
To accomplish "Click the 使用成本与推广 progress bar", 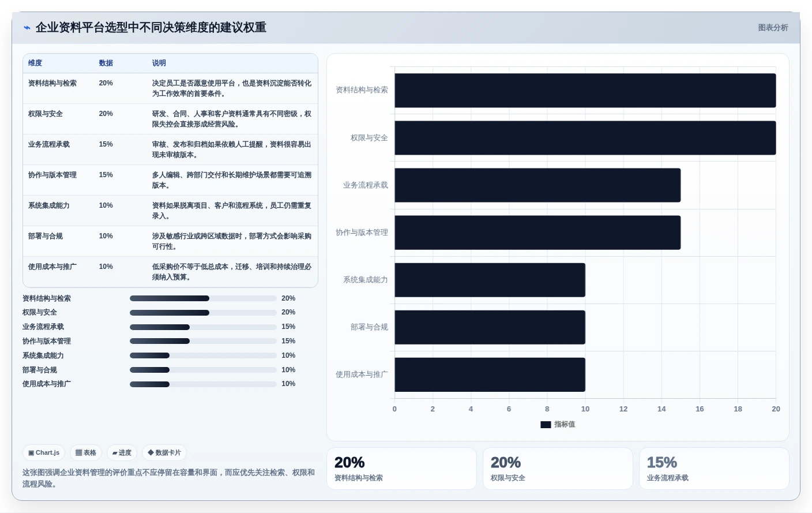I will 203,384.
